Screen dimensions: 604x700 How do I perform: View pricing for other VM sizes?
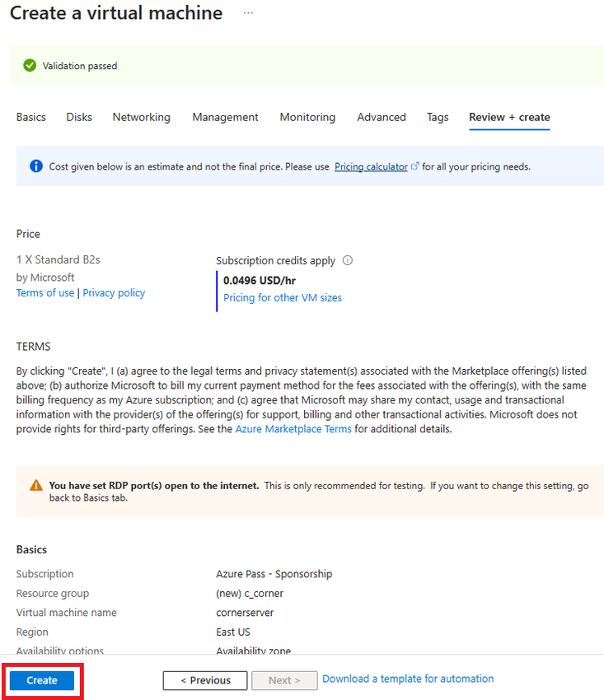pos(283,298)
